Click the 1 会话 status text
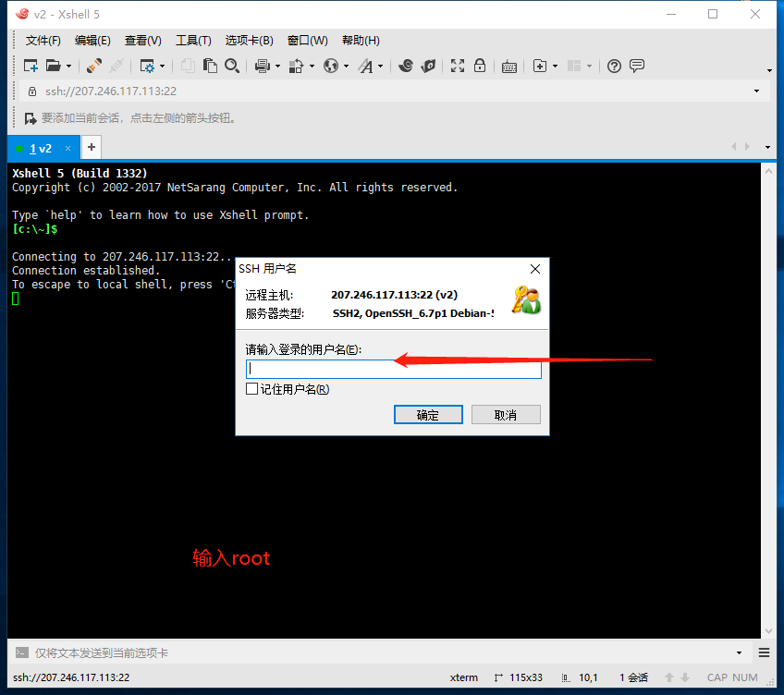The height and width of the screenshot is (695, 784). pos(633,677)
